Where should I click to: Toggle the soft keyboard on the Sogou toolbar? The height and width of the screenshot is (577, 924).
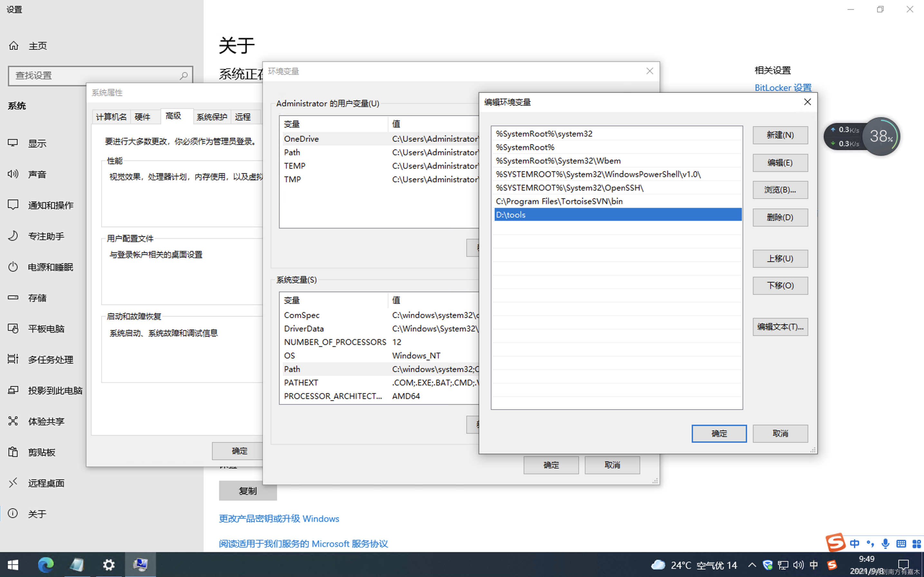point(901,544)
